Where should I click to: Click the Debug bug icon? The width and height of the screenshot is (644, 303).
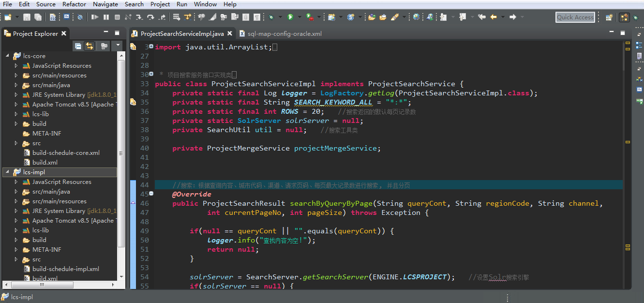click(x=271, y=17)
